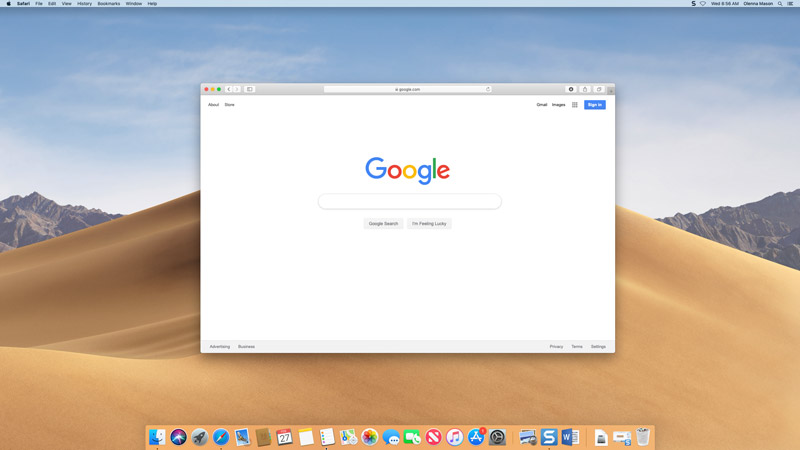Click the Google Search button

coord(383,223)
